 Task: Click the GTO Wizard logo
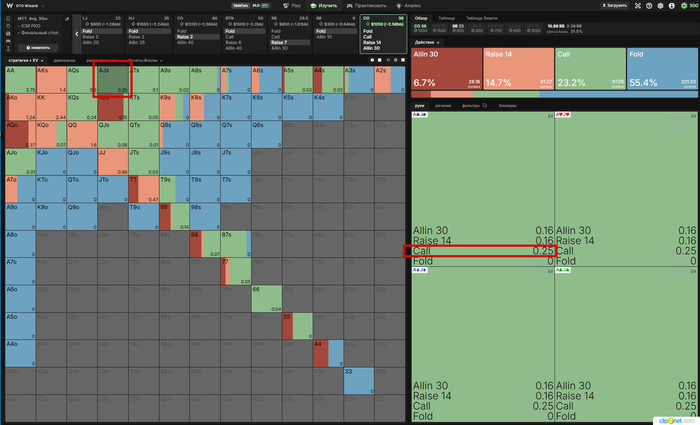(9, 6)
